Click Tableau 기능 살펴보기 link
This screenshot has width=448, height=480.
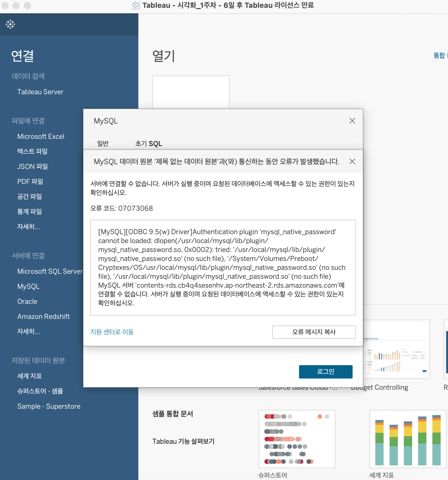click(183, 441)
